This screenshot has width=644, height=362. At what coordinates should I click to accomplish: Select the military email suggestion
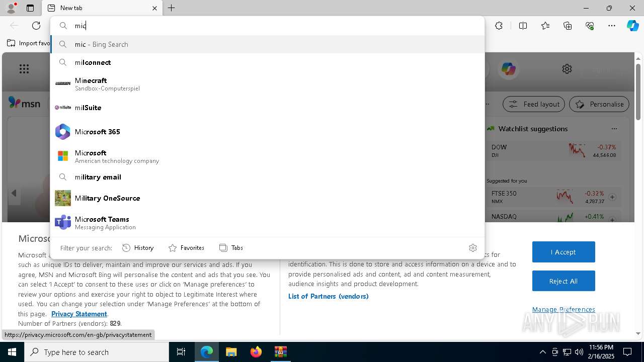(267, 177)
